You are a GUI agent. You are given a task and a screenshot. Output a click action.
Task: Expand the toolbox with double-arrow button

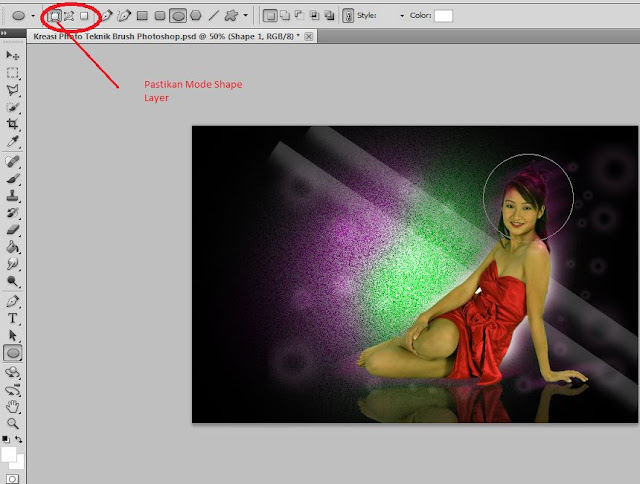click(4, 33)
